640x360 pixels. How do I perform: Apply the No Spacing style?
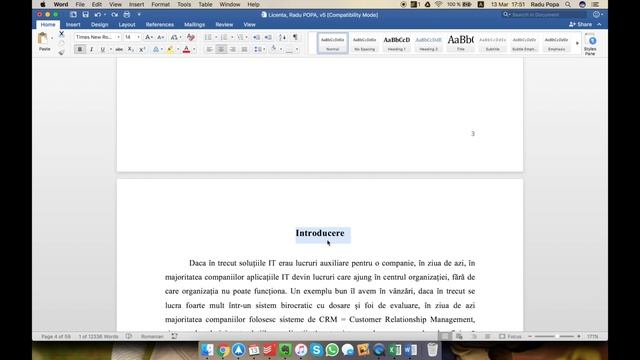coord(364,43)
